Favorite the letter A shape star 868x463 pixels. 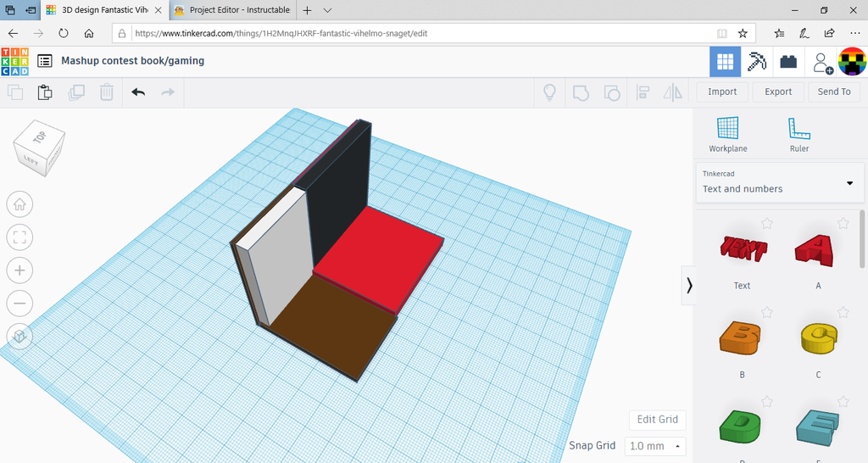pyautogui.click(x=843, y=223)
